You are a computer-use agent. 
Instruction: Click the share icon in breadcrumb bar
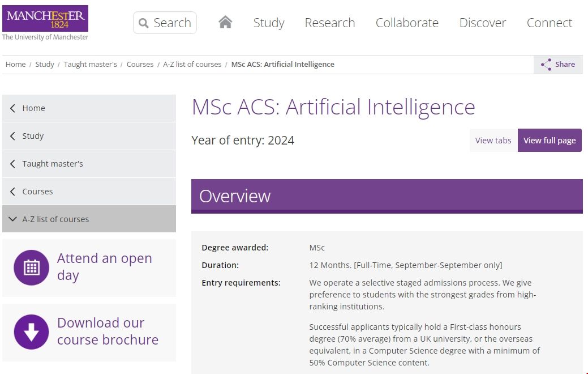pyautogui.click(x=546, y=65)
